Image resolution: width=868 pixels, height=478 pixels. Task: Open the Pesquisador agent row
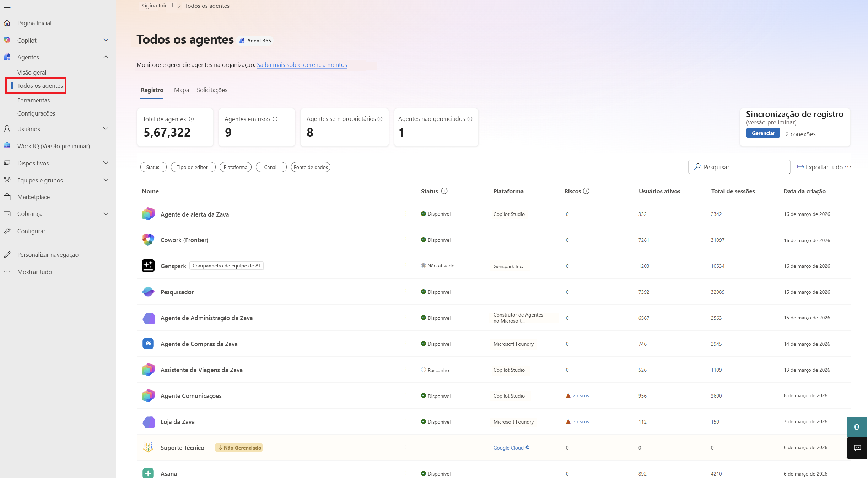(494, 292)
